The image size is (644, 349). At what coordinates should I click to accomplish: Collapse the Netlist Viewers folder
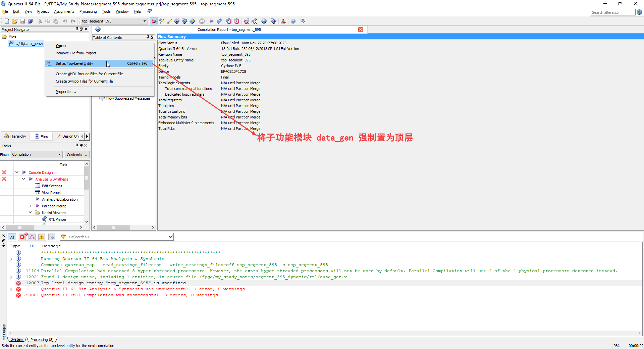(x=30, y=212)
